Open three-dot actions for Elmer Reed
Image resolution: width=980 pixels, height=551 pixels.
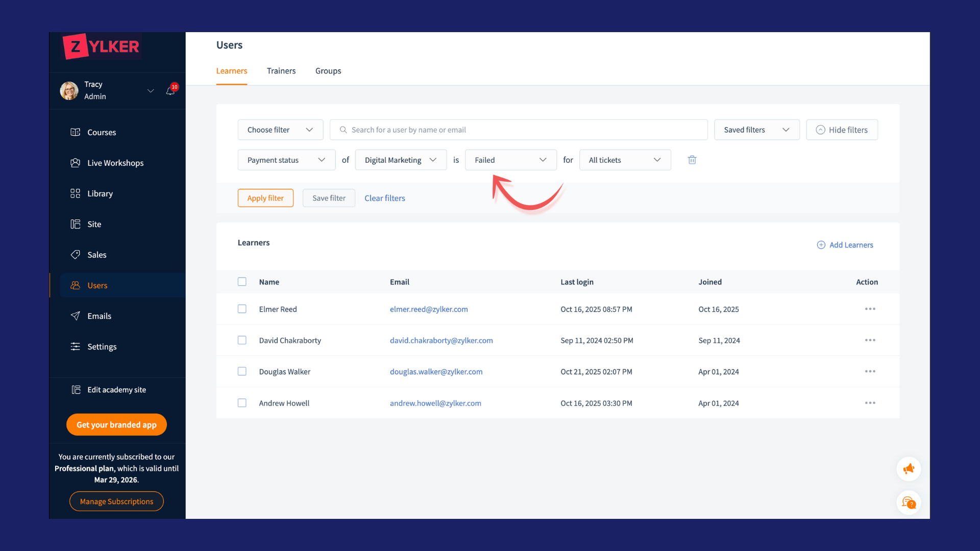[870, 309]
